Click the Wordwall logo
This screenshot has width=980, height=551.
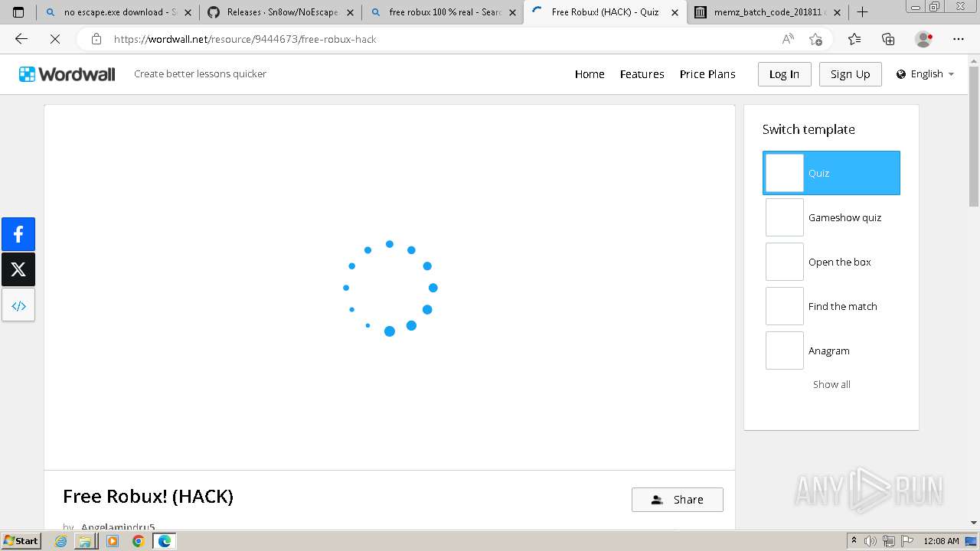coord(67,74)
